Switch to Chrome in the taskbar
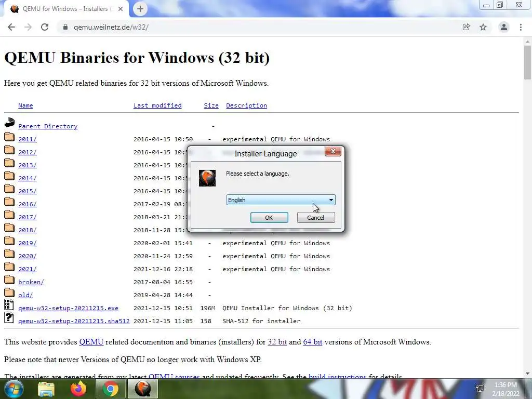Image resolution: width=532 pixels, height=399 pixels. pos(110,389)
